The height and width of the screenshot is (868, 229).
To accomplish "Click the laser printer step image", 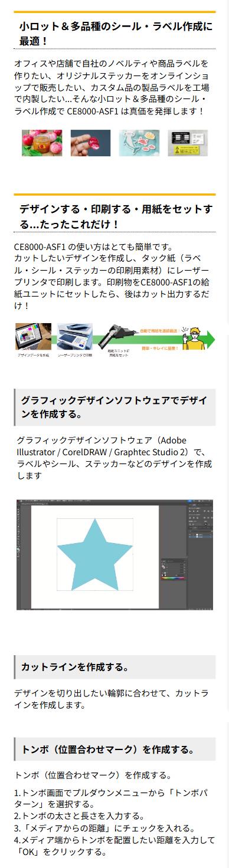I will pos(75,336).
